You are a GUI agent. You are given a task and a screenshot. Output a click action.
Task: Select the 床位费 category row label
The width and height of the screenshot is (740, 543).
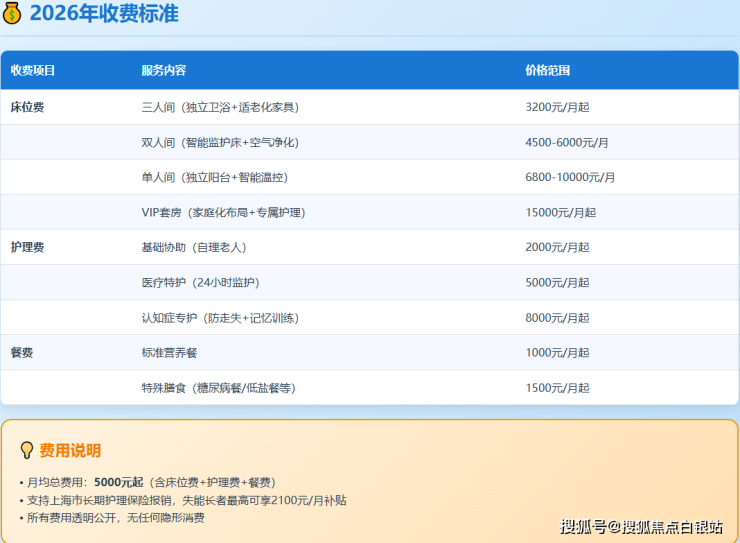coord(27,107)
